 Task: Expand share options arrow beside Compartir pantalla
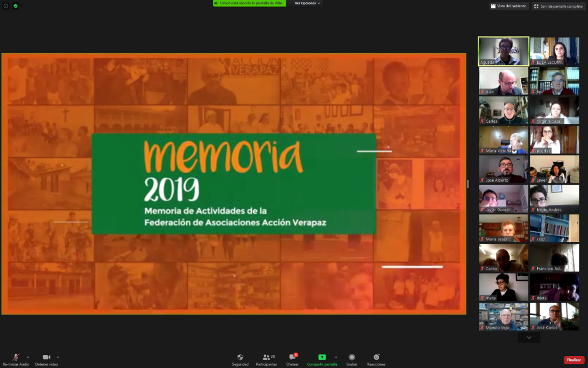336,357
